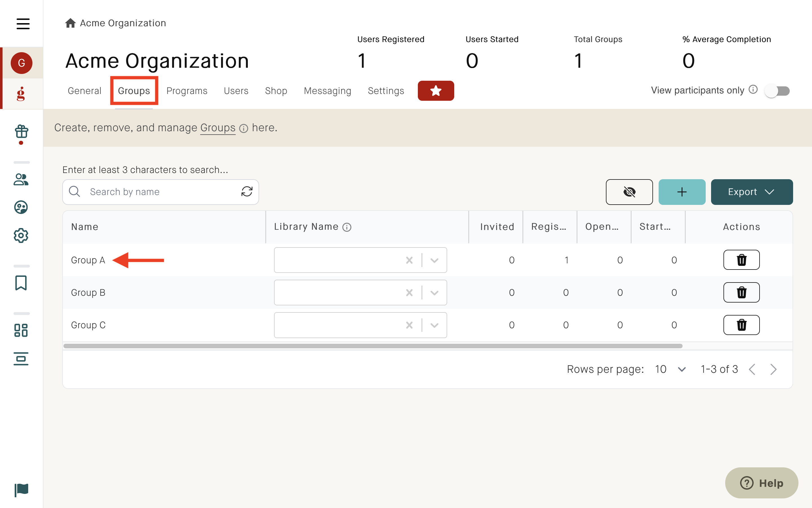Click the red G organization avatar

(x=21, y=63)
